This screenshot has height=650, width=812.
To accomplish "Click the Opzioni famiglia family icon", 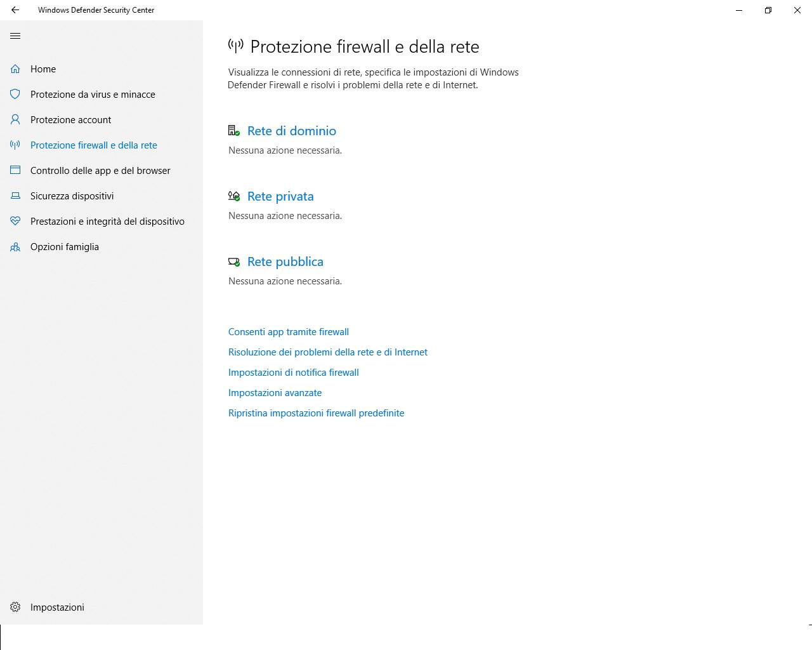I will (15, 246).
